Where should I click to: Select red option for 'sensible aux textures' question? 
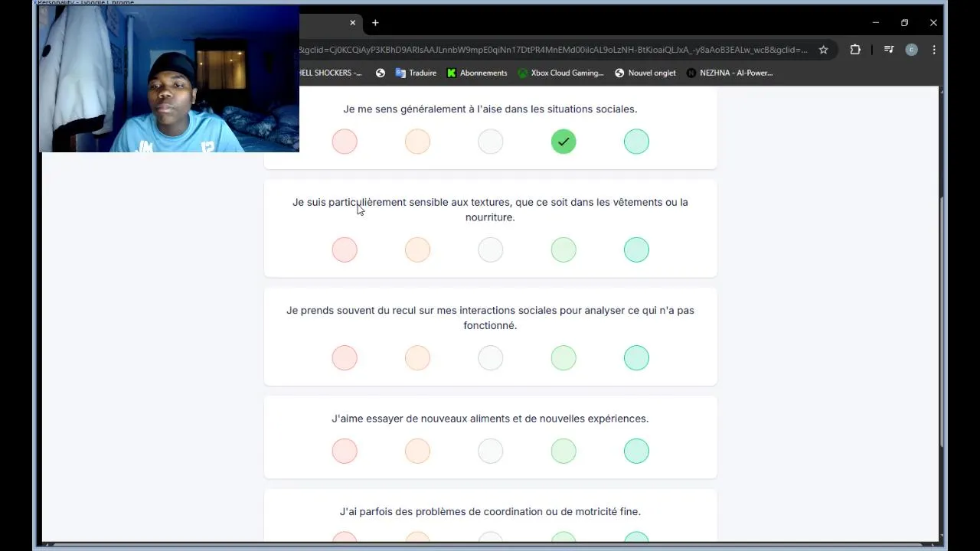coord(345,249)
